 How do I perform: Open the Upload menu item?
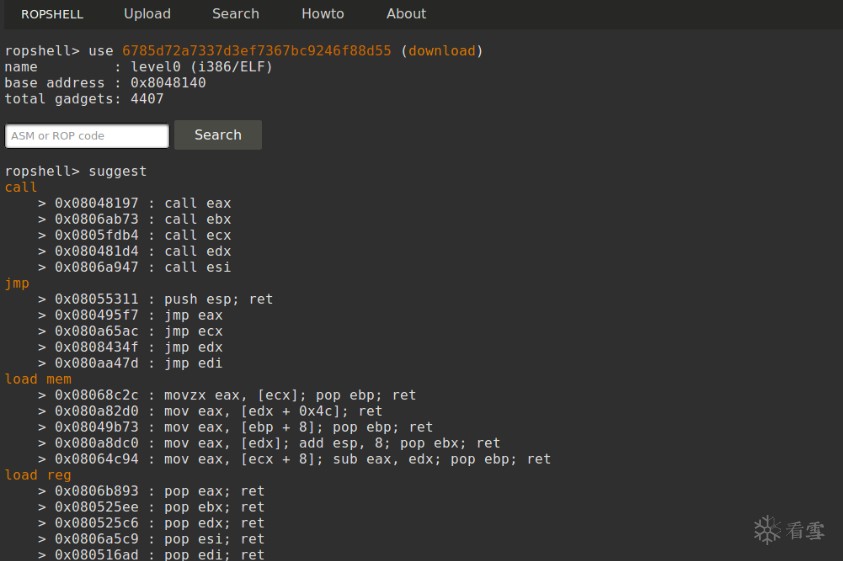tap(147, 14)
